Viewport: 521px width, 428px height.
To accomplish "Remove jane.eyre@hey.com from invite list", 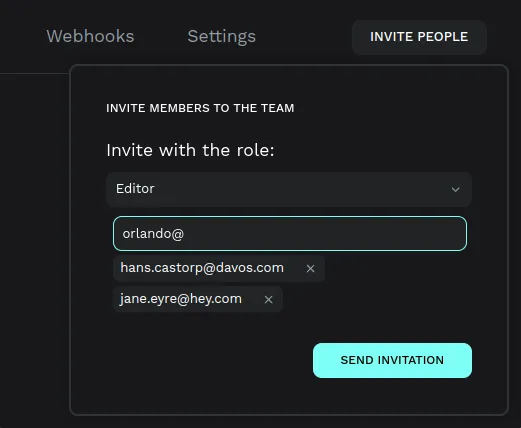I will pyautogui.click(x=268, y=300).
